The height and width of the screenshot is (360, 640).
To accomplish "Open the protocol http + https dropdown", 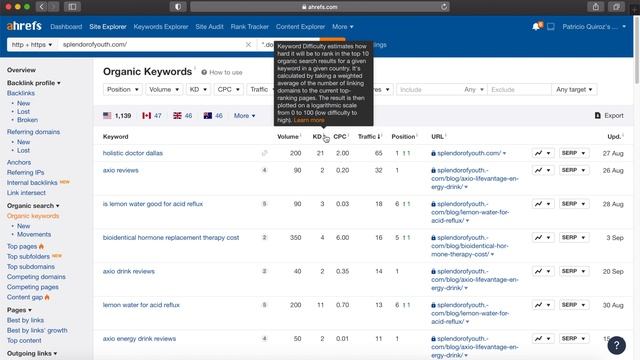I will click(x=32, y=44).
